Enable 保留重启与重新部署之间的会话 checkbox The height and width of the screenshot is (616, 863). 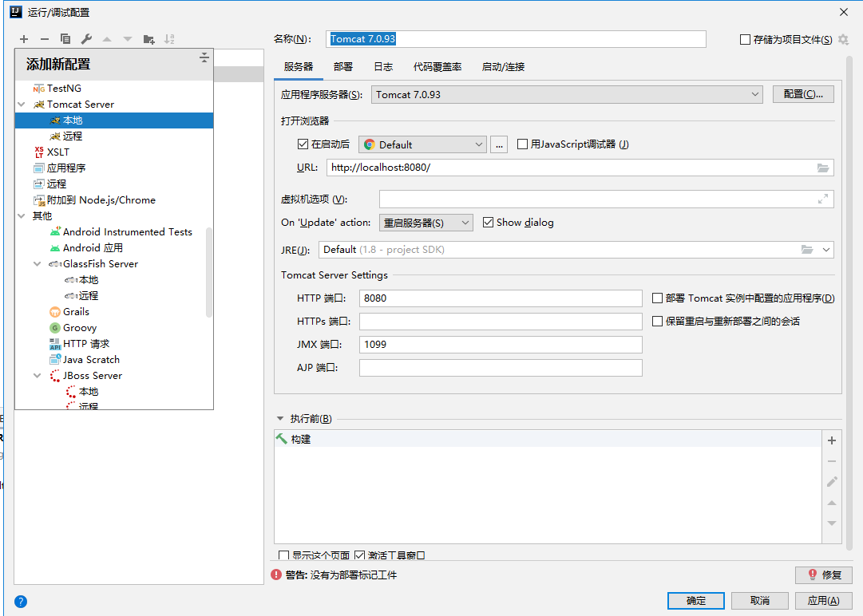pos(657,322)
